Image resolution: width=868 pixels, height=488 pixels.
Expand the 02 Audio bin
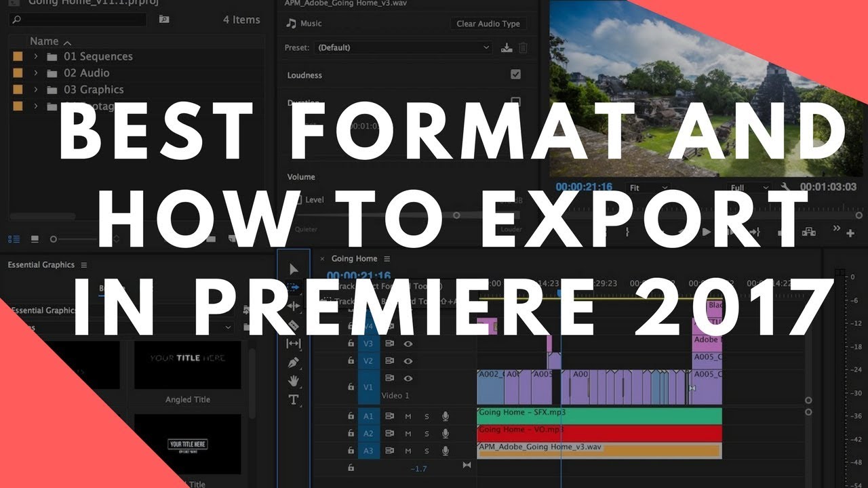[35, 73]
